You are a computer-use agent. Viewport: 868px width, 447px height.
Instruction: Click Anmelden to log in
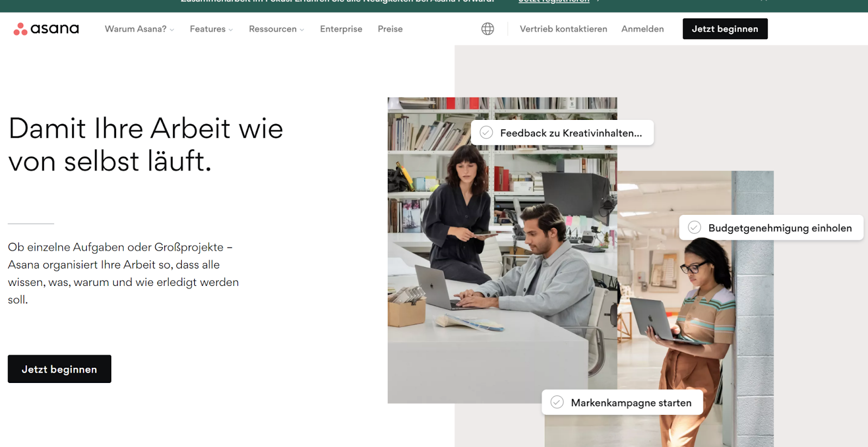pos(642,29)
